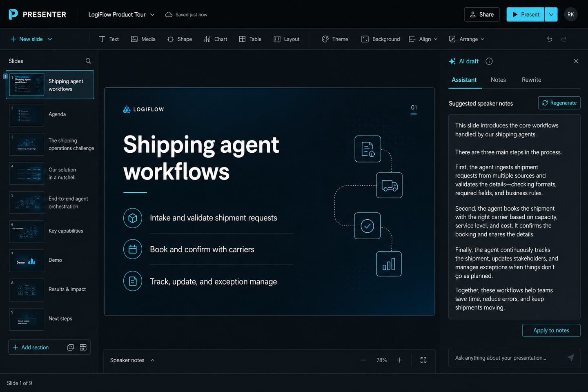Screen dimensions: 588x392
Task: Apply the suggestions with Apply to notes
Action: click(551, 330)
